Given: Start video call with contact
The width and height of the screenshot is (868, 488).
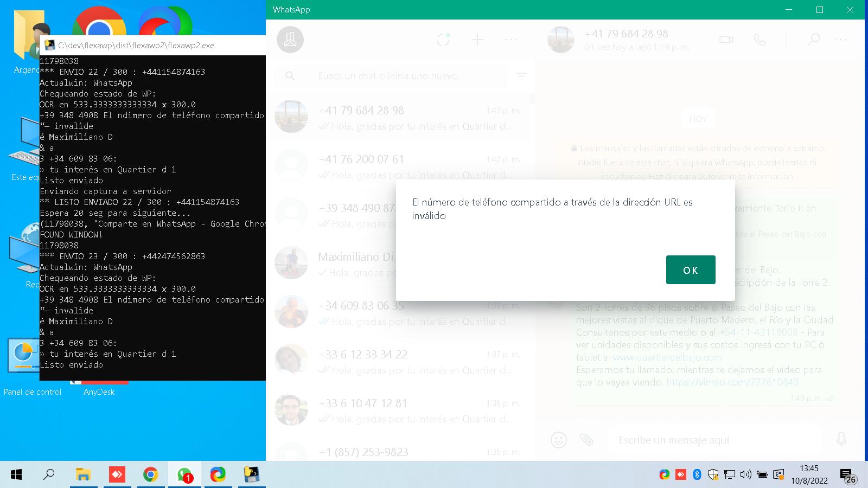Looking at the screenshot, I should (726, 40).
